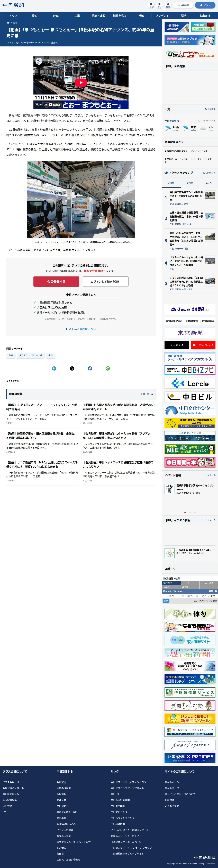Open パスワード変更 link
218x868 pixels.
(x=199, y=151)
